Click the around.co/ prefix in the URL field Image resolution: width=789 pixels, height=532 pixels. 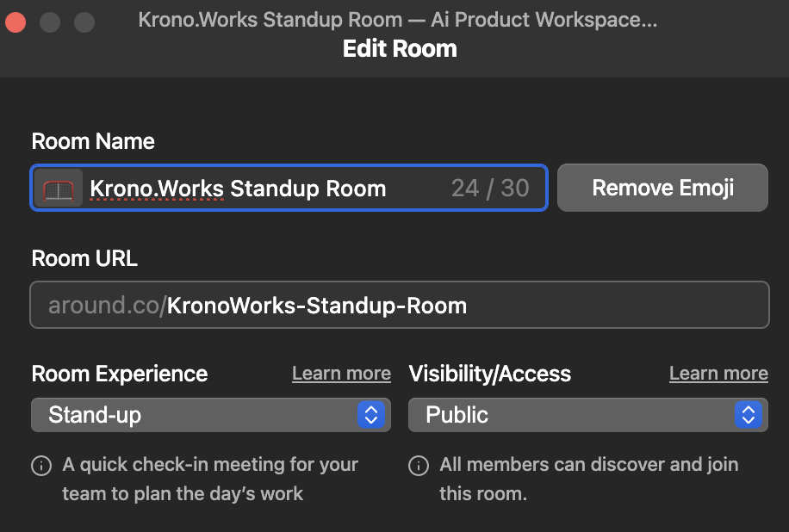(107, 305)
